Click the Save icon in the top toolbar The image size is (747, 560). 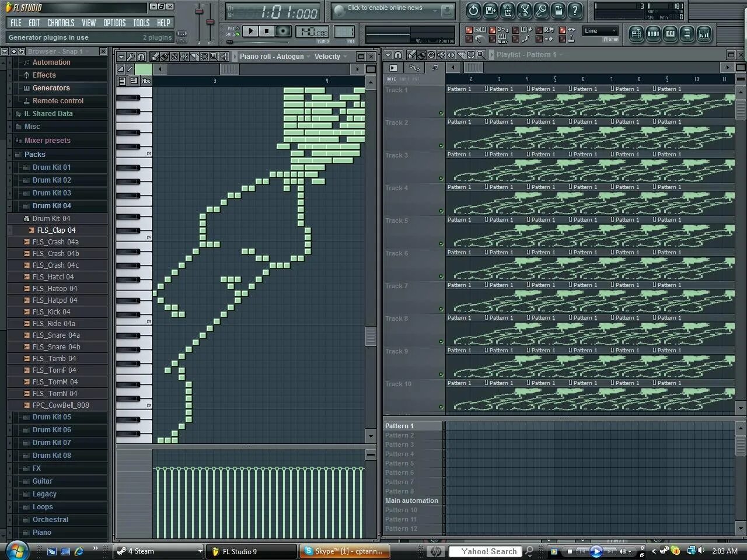coord(489,12)
